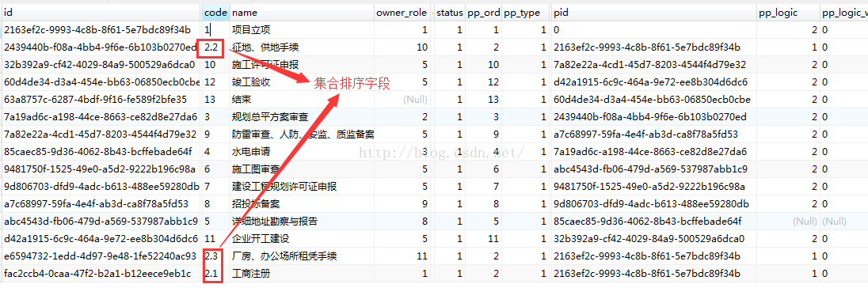The image size is (868, 288).
Task: Select owner_role value 8 in 详细地址勘察与报告 row
Action: [x=402, y=221]
